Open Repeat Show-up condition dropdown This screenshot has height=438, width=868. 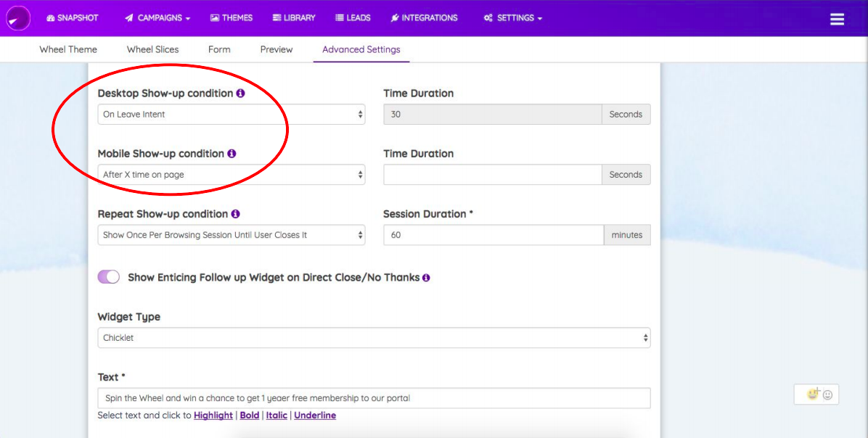point(232,235)
